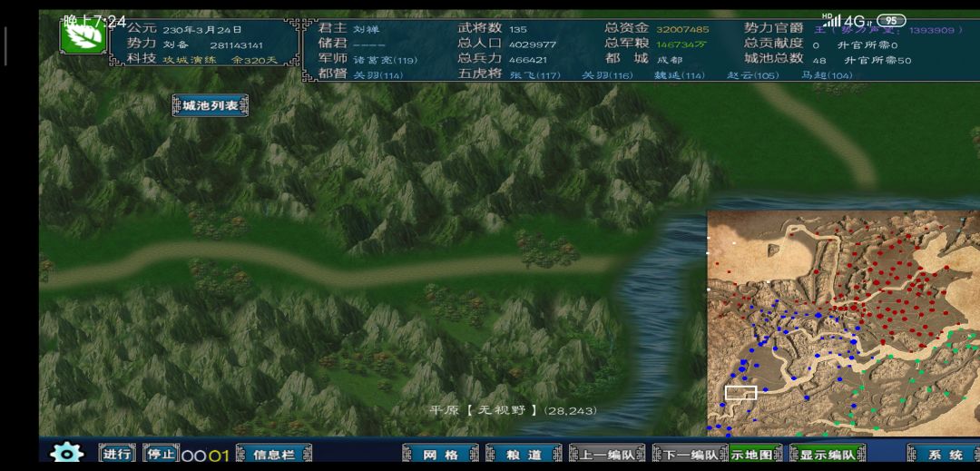This screenshot has width=980, height=471.
Task: Click the 晚上7:24 clock
Action: (x=95, y=21)
